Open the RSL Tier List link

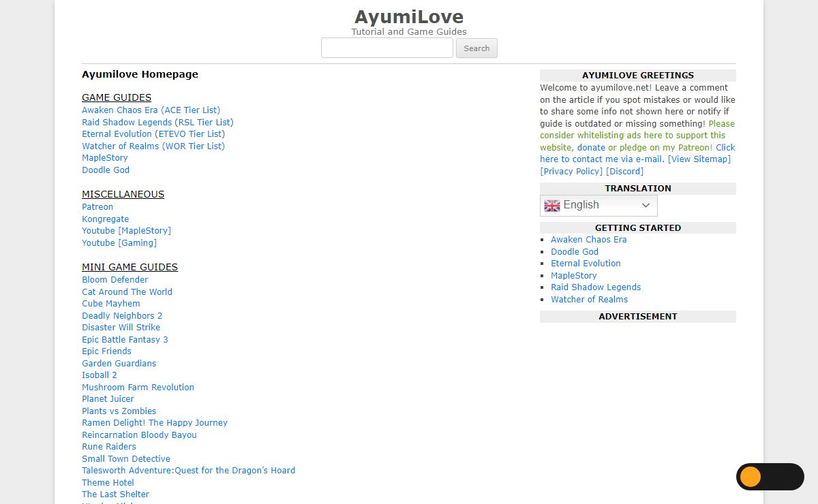tap(204, 123)
